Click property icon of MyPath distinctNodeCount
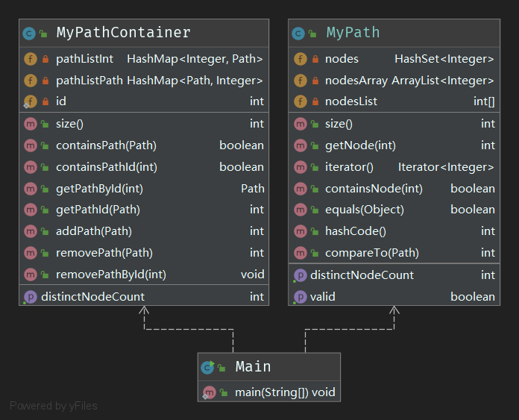This screenshot has width=519, height=420. [x=301, y=275]
